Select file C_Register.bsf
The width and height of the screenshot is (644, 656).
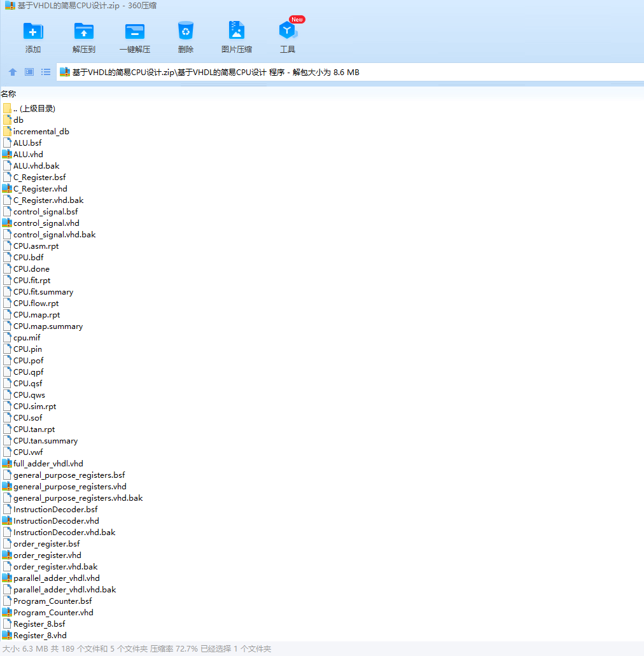(39, 178)
